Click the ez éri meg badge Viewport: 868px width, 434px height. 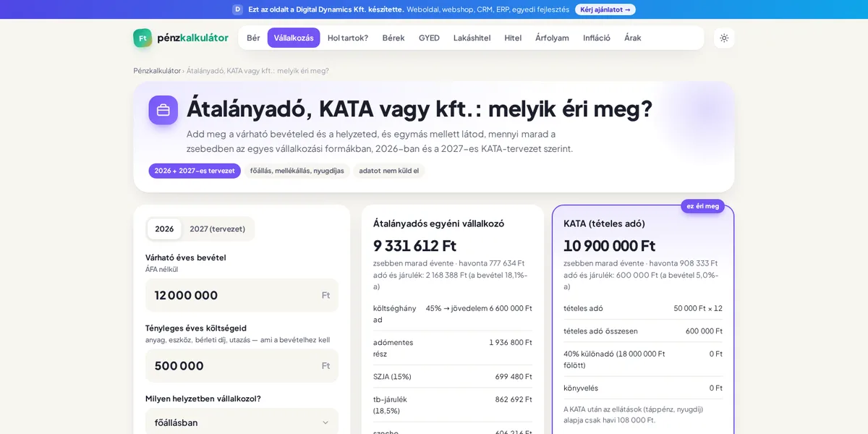(702, 206)
